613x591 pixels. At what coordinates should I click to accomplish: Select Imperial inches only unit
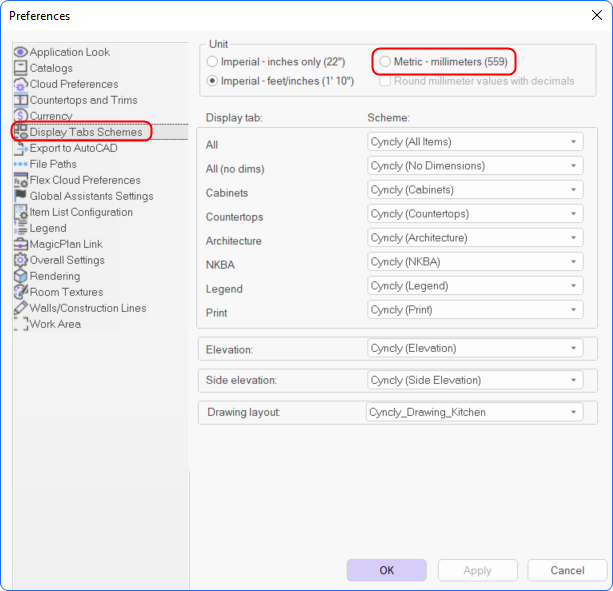276,62
